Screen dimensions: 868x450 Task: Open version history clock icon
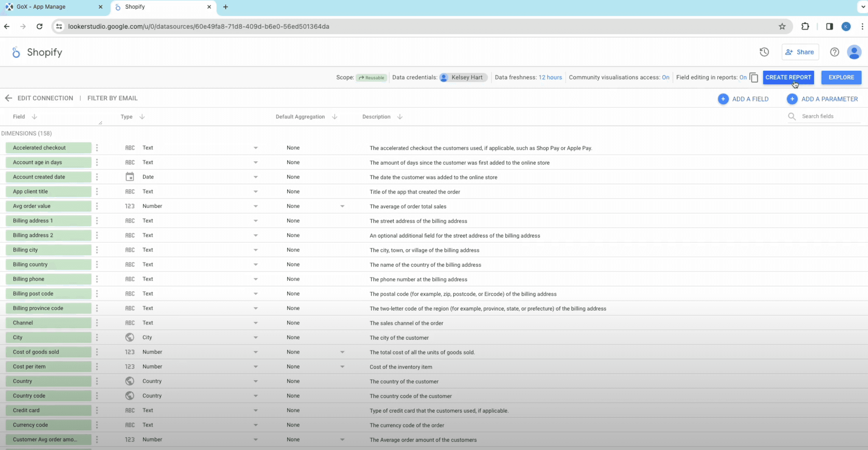click(764, 52)
